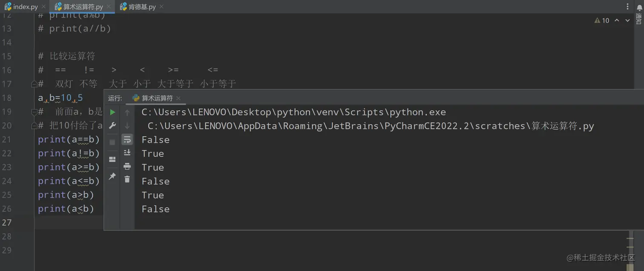Toggle soft-wrap in the run console
Image resolution: width=644 pixels, height=271 pixels.
pyautogui.click(x=127, y=139)
